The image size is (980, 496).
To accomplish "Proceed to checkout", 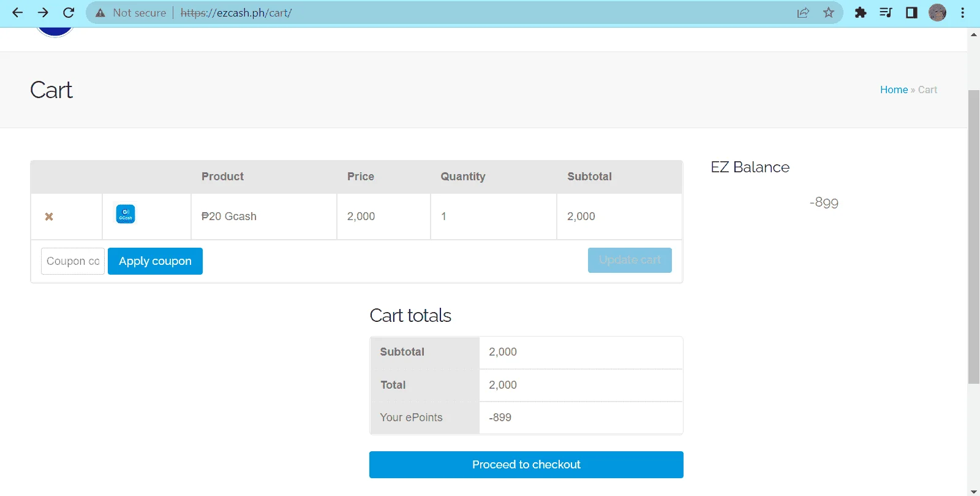I will [526, 465].
